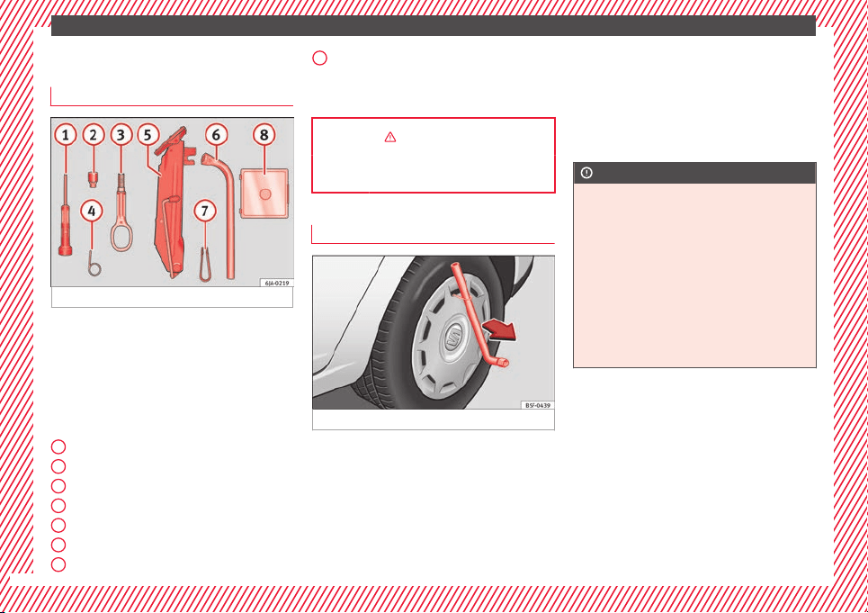The height and width of the screenshot is (613, 868).
Task: Click callout number 4 in tools figure
Action: 92,211
